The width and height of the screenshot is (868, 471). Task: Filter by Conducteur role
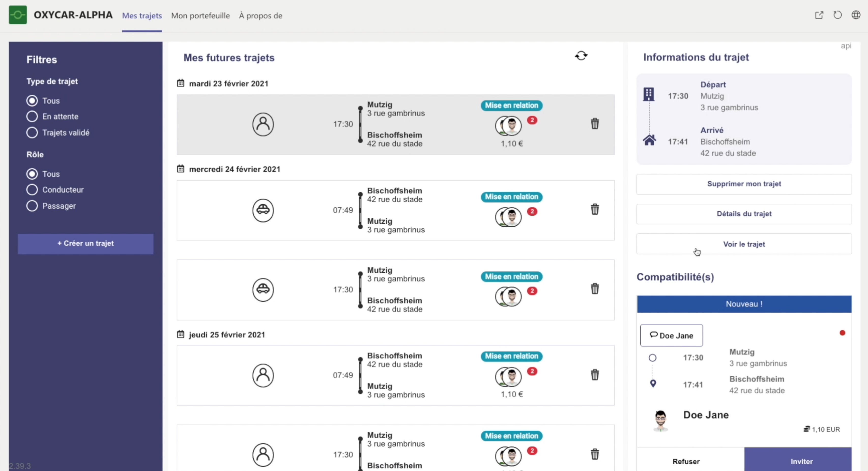click(x=32, y=190)
